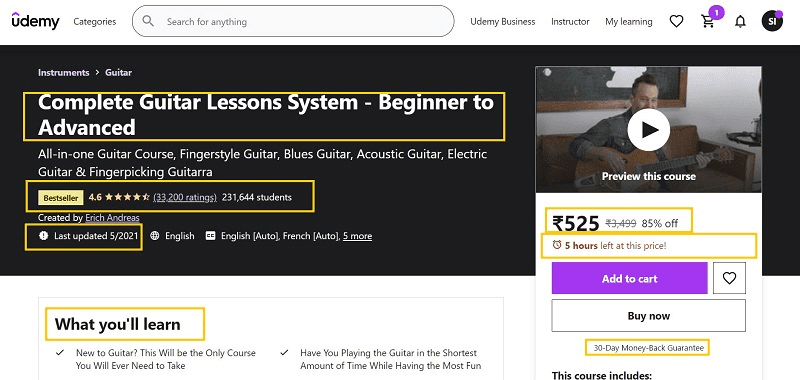Click the Add to cart button
Viewport: 800px width, 380px height.
click(630, 278)
